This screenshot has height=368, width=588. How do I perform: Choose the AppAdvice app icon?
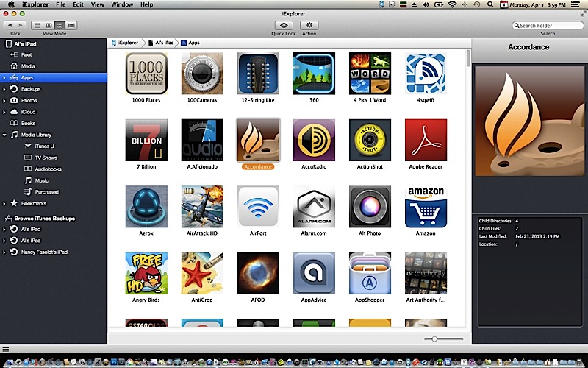coord(314,273)
